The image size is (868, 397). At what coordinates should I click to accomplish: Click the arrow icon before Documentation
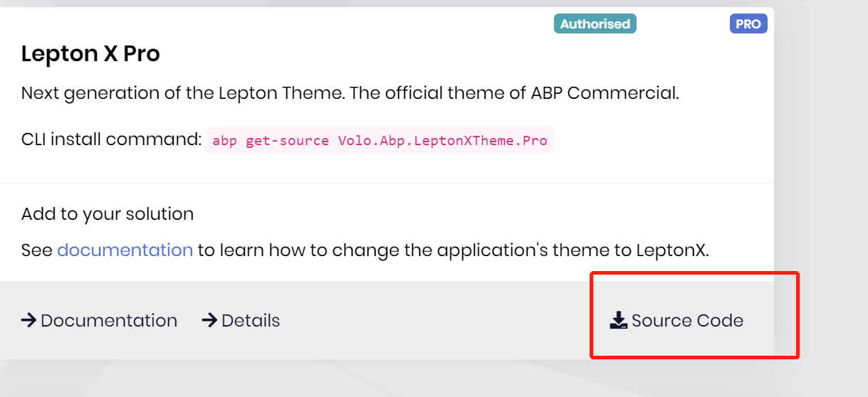click(29, 321)
